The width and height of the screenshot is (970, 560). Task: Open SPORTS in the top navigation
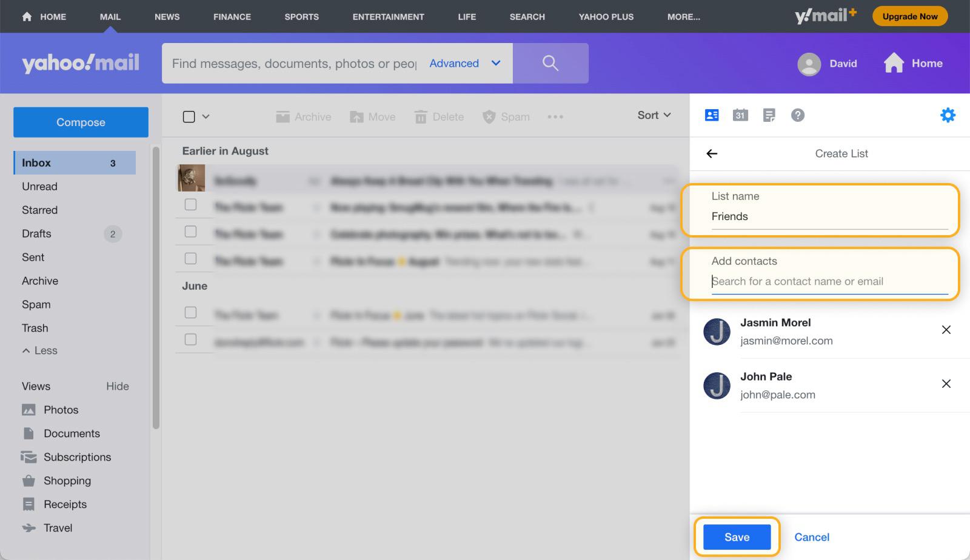[302, 17]
